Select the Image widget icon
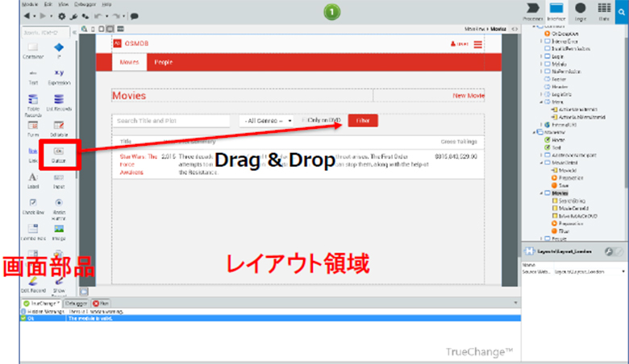Screen dimensions: 629x364 coord(59,229)
